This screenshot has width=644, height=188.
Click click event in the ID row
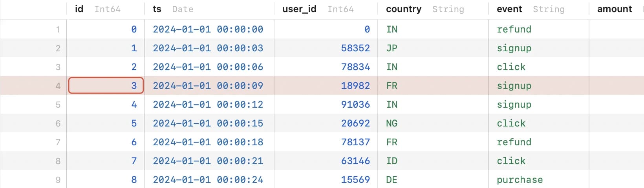pyautogui.click(x=539, y=161)
